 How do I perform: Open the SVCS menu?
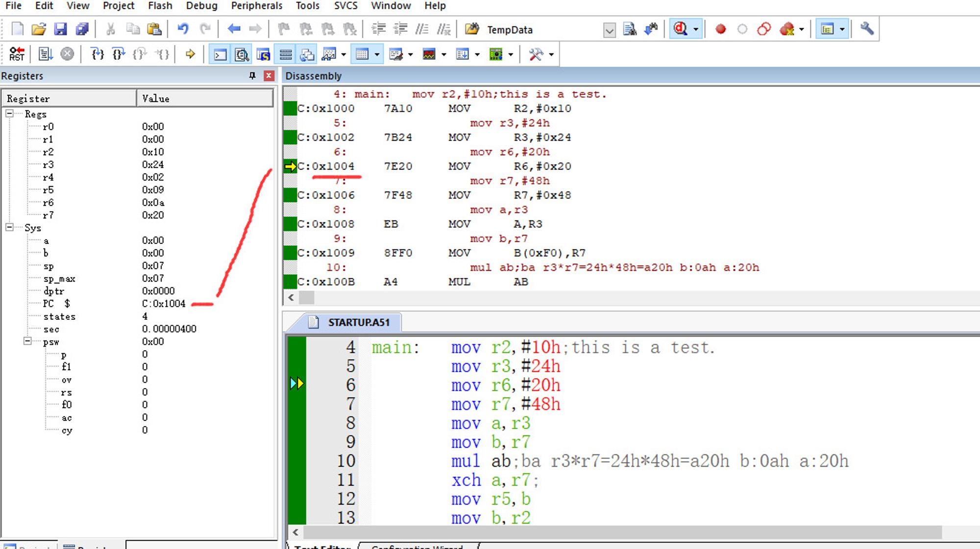tap(345, 6)
